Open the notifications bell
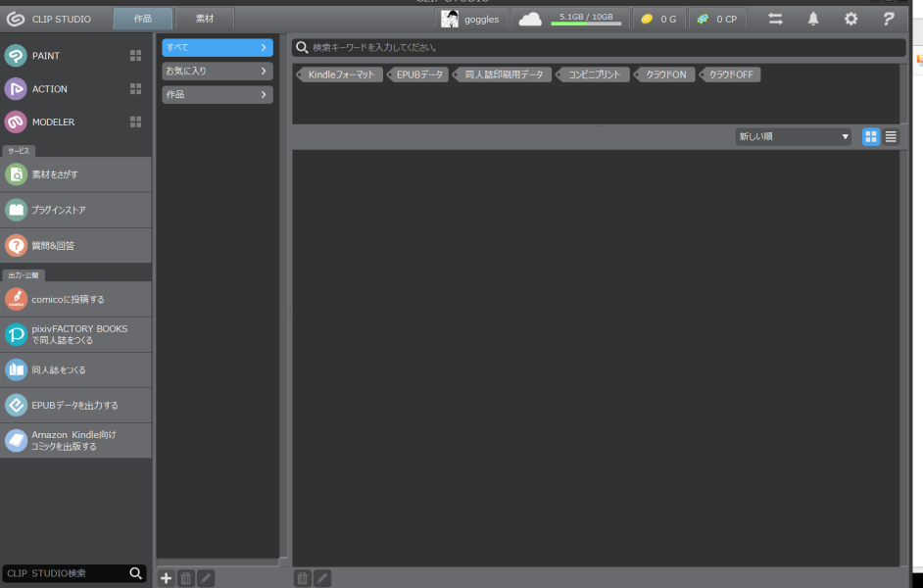 point(813,19)
